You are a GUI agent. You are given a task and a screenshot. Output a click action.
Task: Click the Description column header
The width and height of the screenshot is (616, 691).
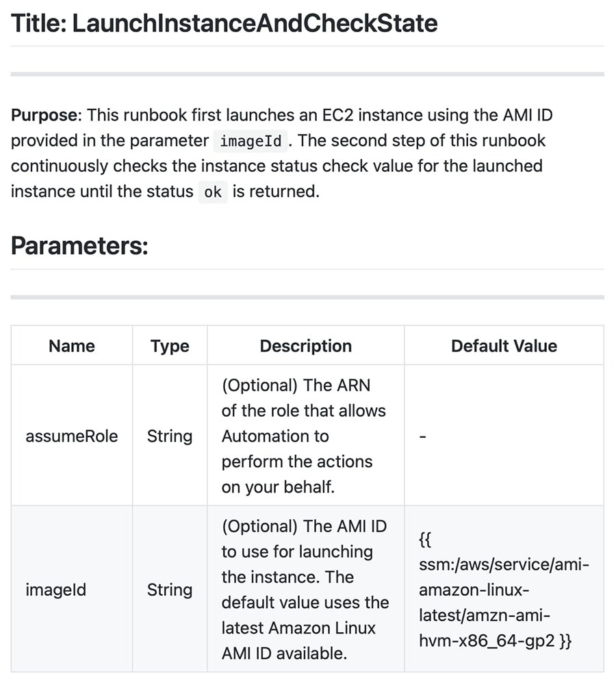coord(305,346)
